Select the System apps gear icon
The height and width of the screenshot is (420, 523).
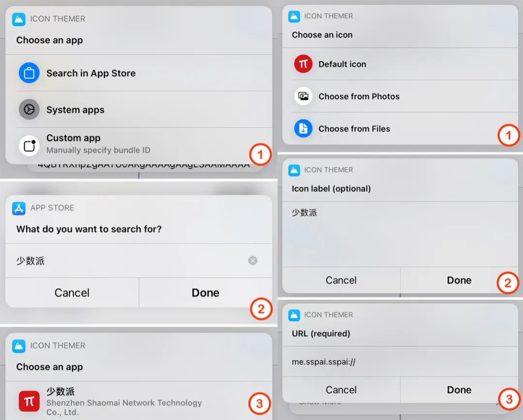coord(29,109)
